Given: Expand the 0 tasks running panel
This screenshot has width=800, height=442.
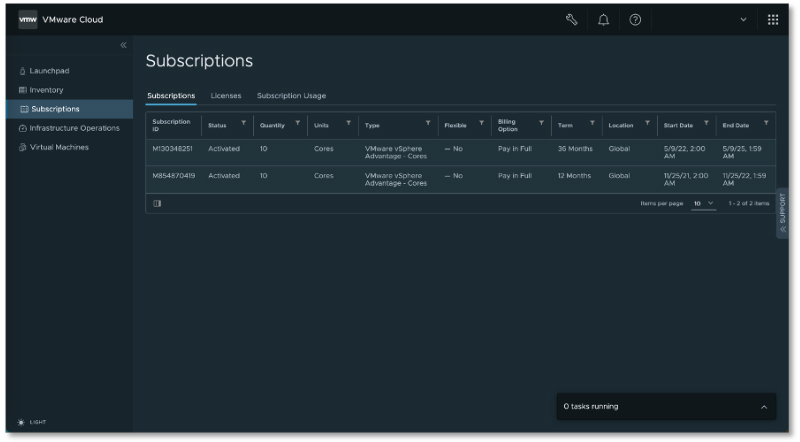Looking at the screenshot, I should tap(764, 407).
